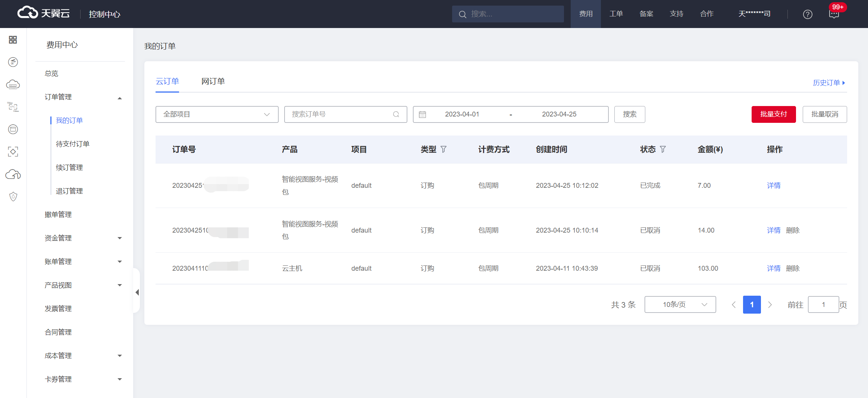This screenshot has width=868, height=398.
Task: Open the 全部项目 project dropdown
Action: tap(217, 114)
